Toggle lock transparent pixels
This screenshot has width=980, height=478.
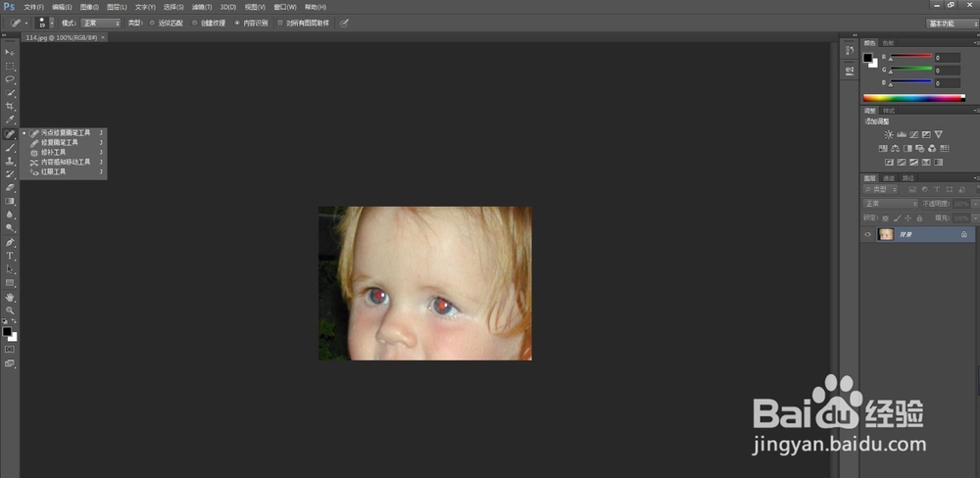(885, 218)
